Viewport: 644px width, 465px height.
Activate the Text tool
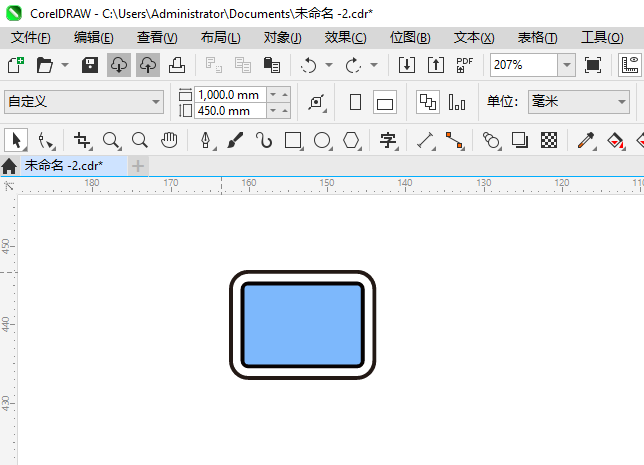(x=389, y=140)
